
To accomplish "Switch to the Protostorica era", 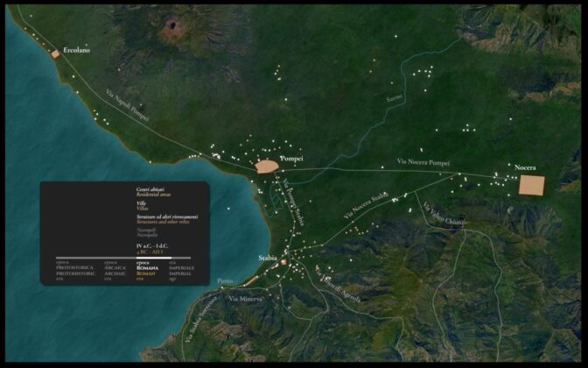I will click(x=74, y=268).
